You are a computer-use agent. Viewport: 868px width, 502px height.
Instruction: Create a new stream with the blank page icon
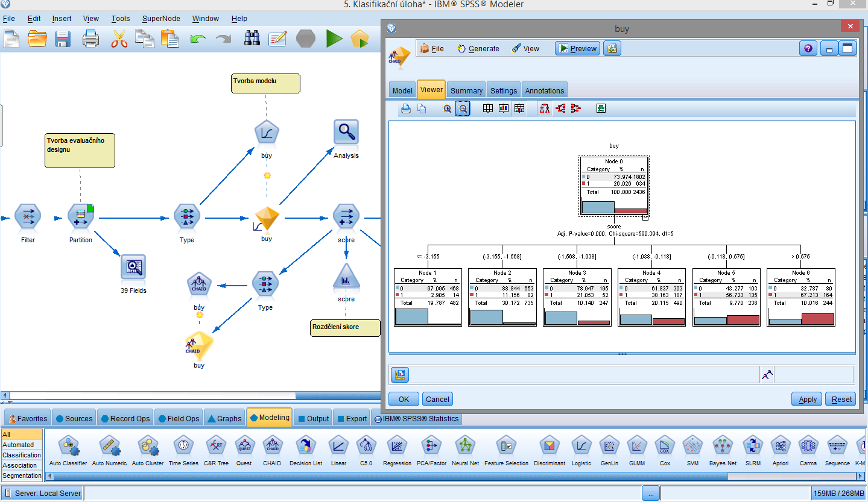[x=11, y=39]
